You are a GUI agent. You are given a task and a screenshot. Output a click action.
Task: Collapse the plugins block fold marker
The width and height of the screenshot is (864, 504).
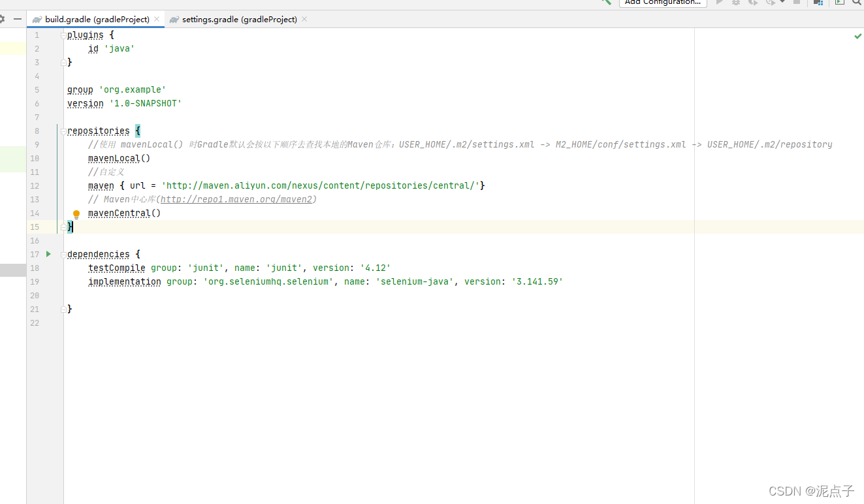click(x=63, y=35)
